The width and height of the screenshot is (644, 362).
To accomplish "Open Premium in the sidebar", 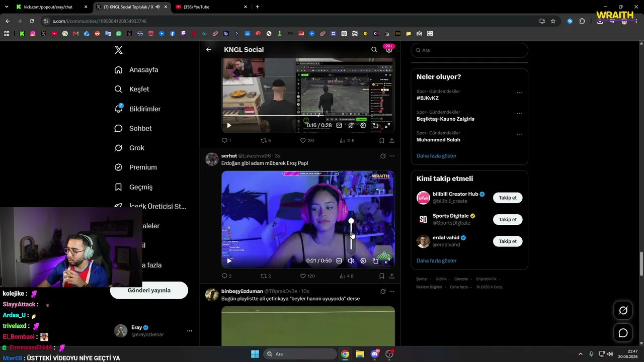I will [x=135, y=167].
